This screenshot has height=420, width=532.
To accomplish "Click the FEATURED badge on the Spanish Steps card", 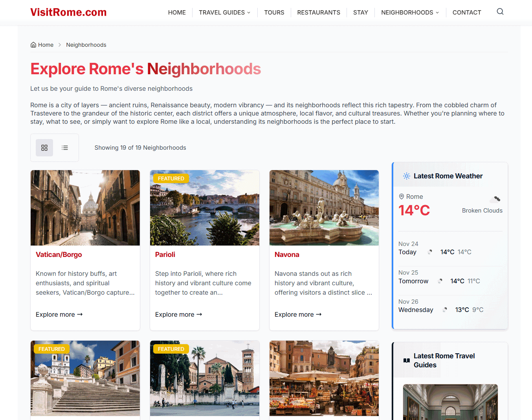I will point(51,349).
